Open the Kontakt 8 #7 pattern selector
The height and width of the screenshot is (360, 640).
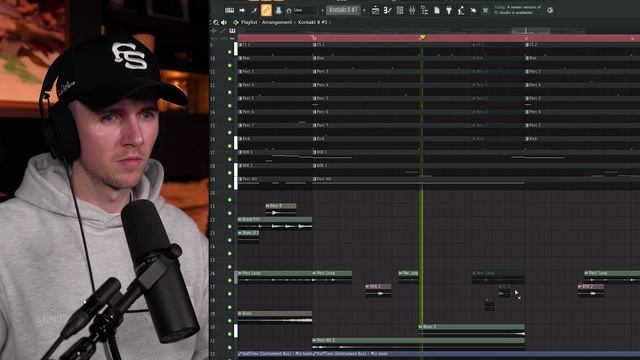coord(344,10)
